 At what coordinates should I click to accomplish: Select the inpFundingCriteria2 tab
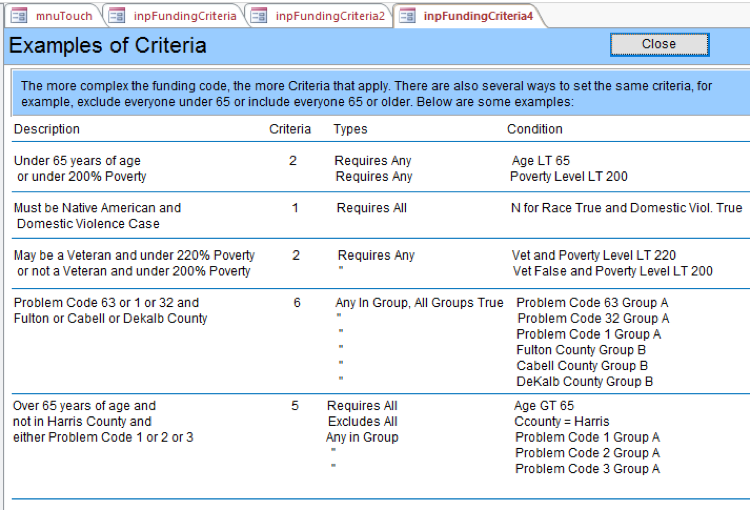[x=330, y=16]
